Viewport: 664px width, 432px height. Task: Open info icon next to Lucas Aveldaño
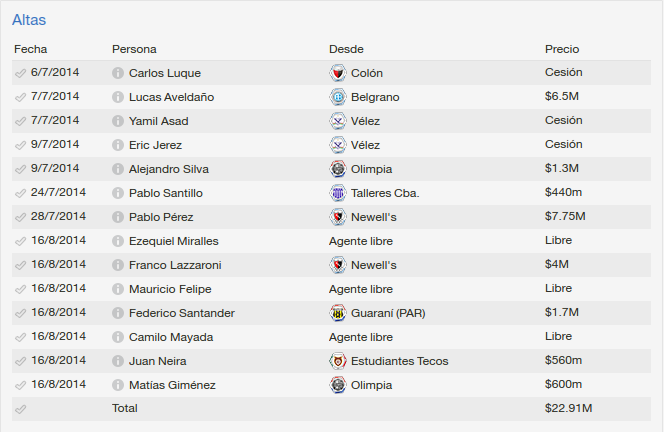[x=118, y=97]
